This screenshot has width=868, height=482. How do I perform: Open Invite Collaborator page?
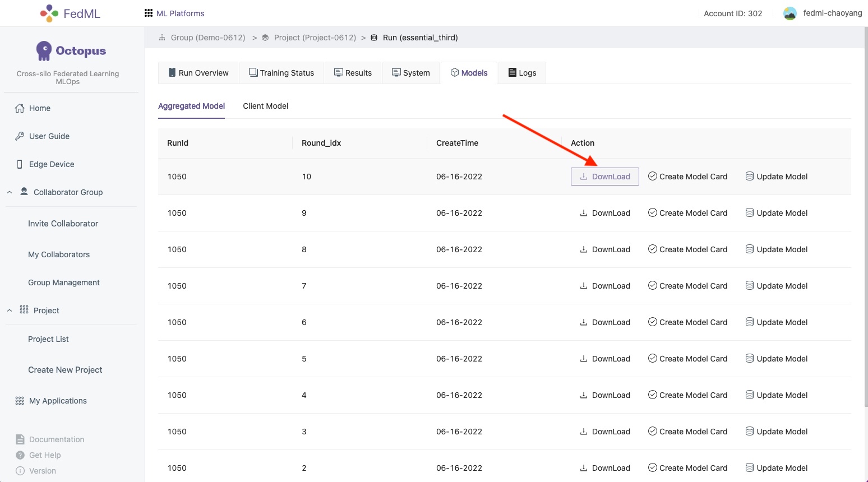pyautogui.click(x=63, y=224)
